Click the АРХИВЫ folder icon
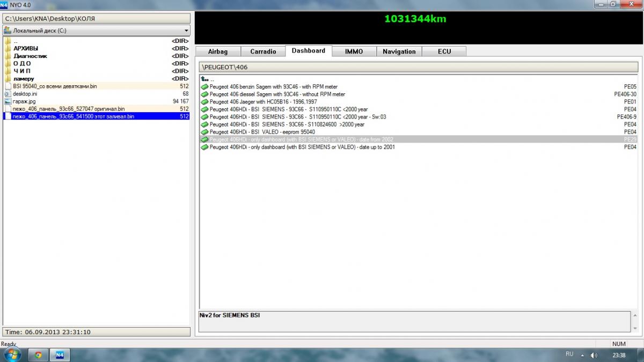Screen dimensions: 644x362 pyautogui.click(x=8, y=48)
